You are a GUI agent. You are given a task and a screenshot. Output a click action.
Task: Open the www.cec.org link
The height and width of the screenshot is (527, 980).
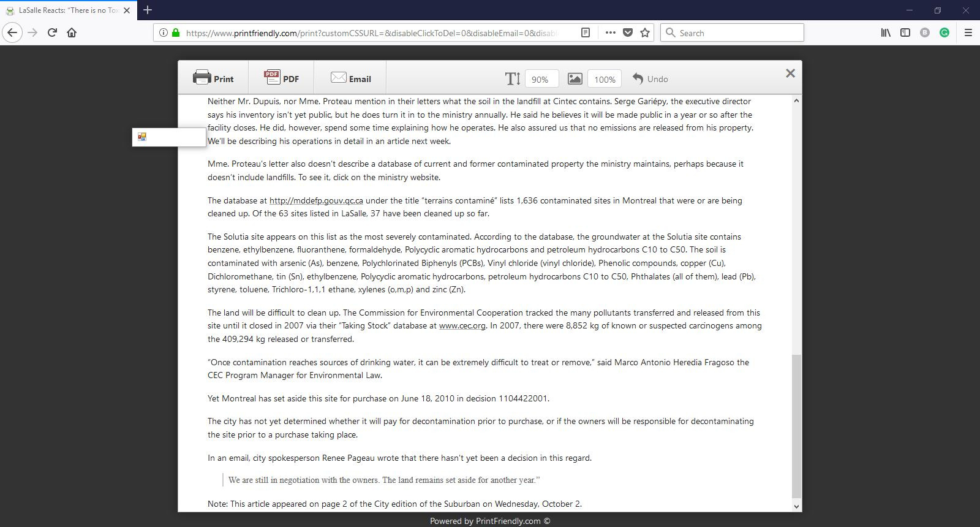[x=462, y=326]
